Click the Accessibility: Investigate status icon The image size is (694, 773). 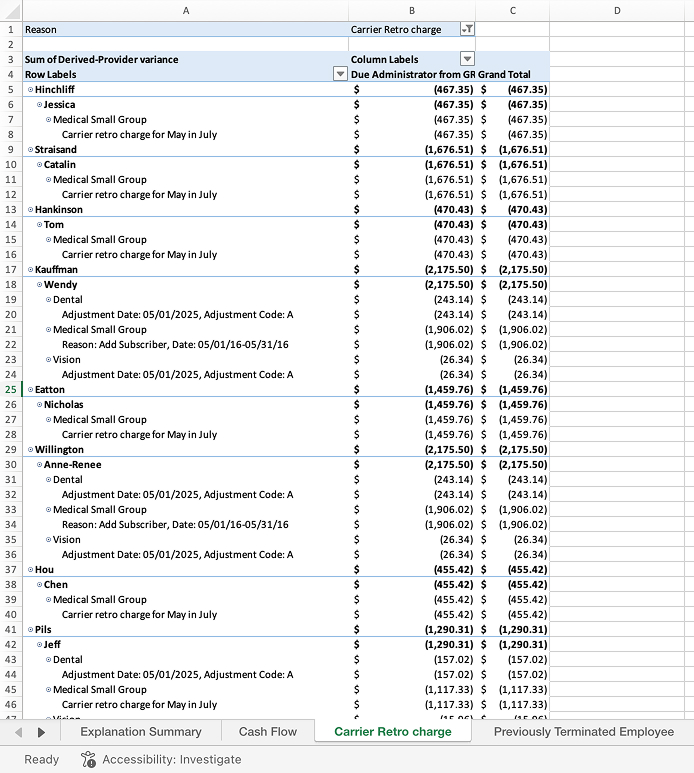(88, 759)
